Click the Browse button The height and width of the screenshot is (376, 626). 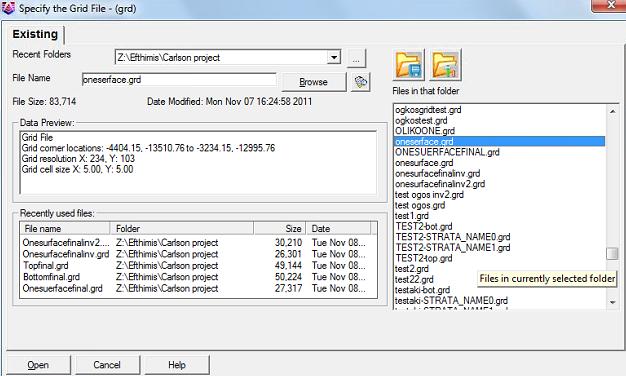point(314,82)
